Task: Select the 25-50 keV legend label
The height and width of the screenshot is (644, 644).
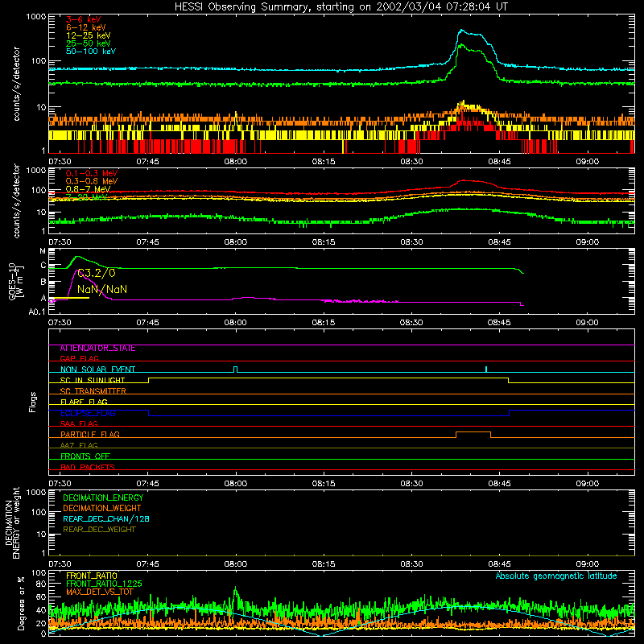Action: point(88,43)
